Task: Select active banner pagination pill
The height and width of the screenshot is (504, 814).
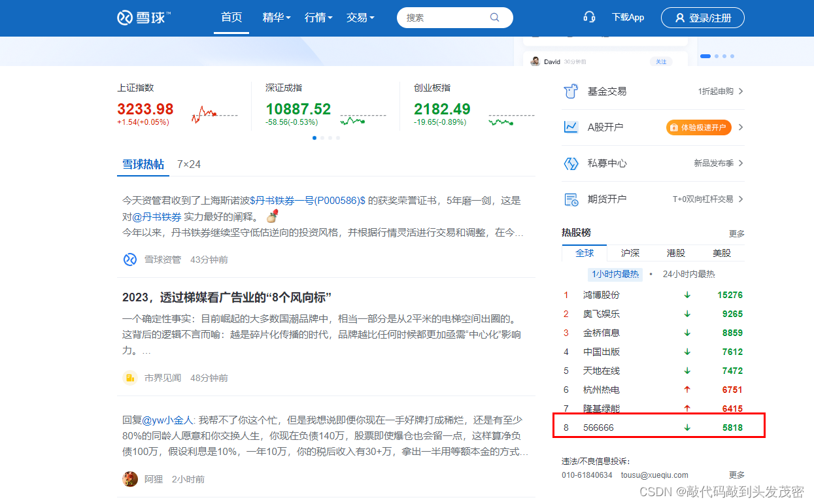Action: tap(705, 56)
